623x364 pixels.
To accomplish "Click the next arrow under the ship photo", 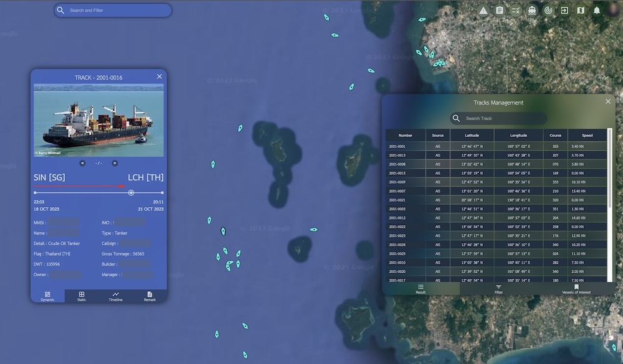I will pos(114,164).
